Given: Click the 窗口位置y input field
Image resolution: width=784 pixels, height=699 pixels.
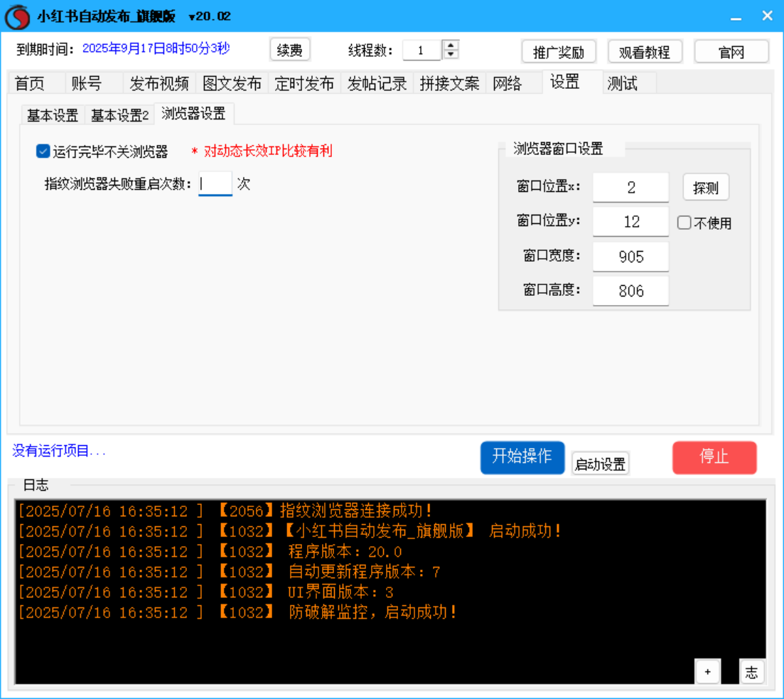Looking at the screenshot, I should pos(630,222).
